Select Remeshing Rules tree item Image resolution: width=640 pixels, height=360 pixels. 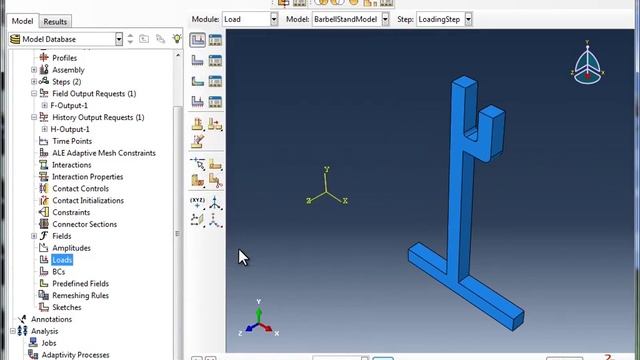tap(80, 296)
